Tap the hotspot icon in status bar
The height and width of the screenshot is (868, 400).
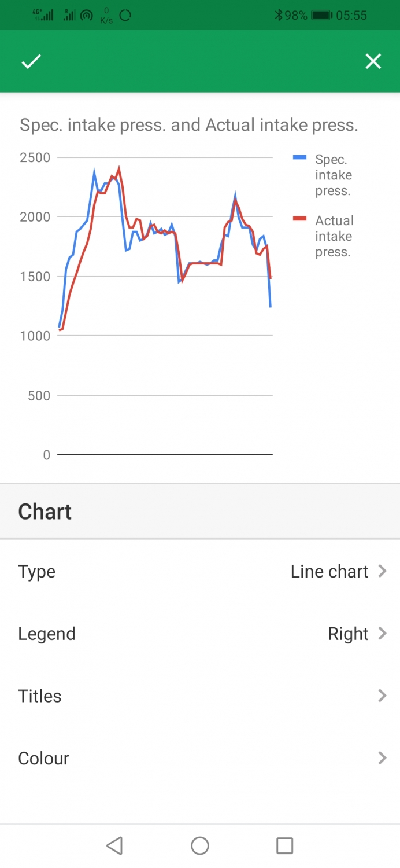point(87,16)
